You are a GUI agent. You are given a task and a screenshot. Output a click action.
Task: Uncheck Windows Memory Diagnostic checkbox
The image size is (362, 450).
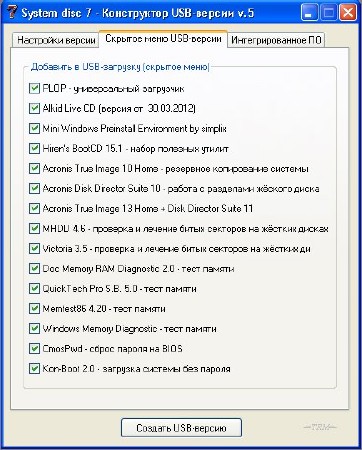tap(34, 328)
